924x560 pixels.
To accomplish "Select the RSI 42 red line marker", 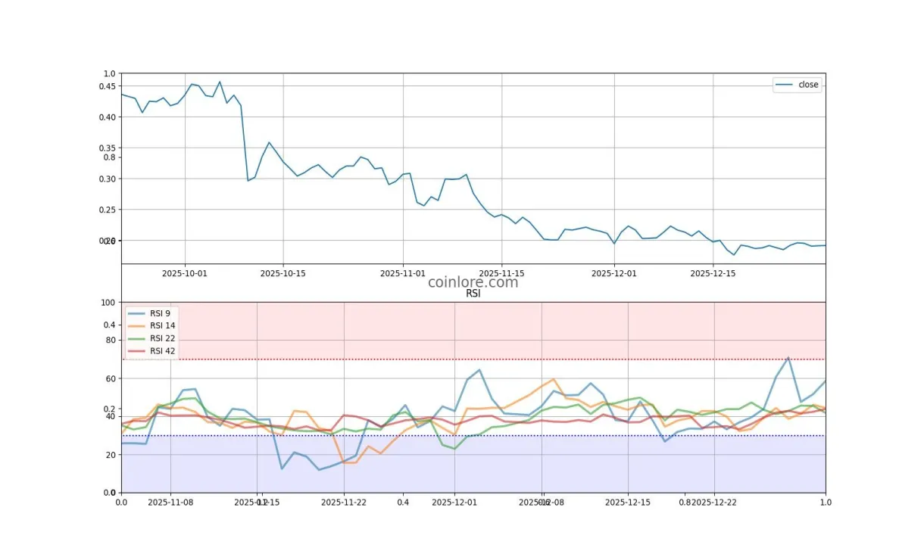I will [137, 351].
